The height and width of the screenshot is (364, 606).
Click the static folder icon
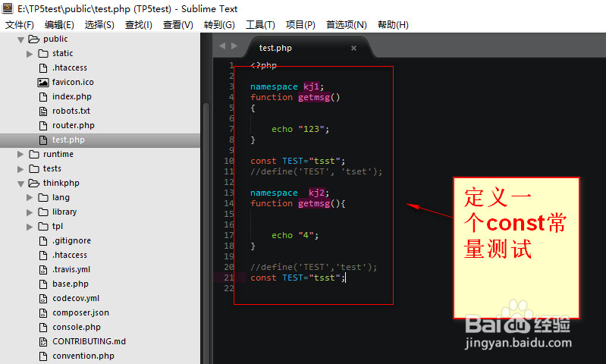pos(43,53)
